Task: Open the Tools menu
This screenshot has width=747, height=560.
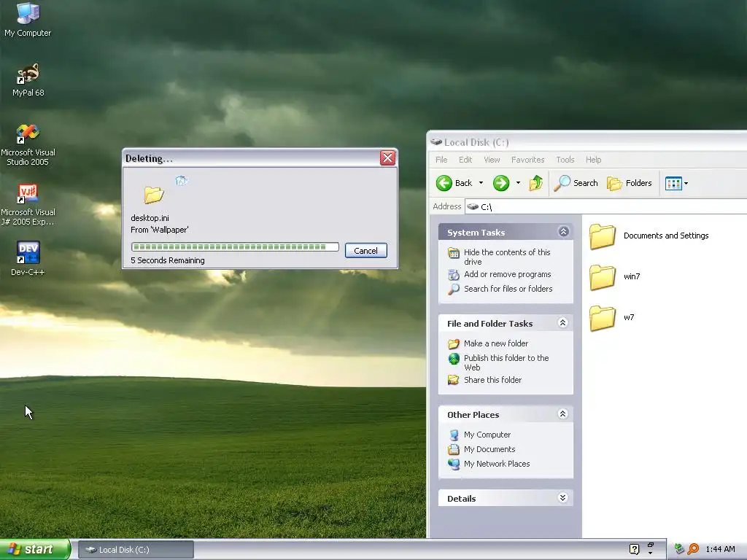Action: click(x=565, y=160)
